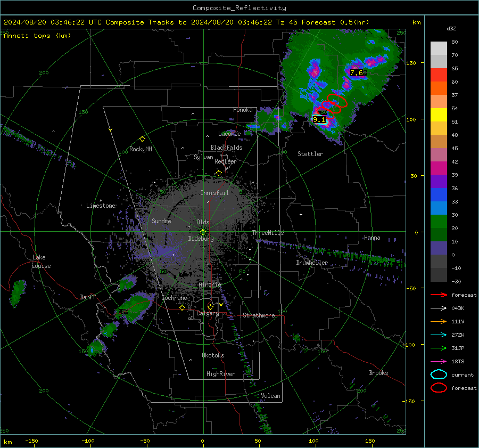Click the UTC Composite Tracks timestamp header

pos(186,22)
